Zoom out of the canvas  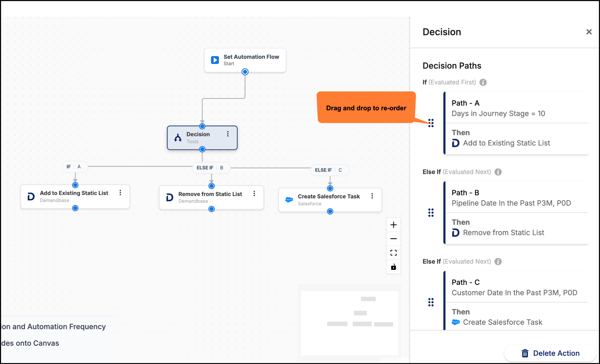click(393, 239)
